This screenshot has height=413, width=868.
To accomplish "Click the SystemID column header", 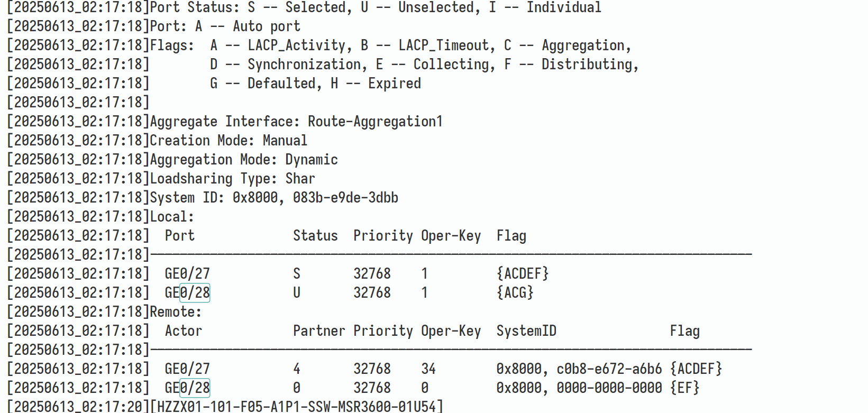I will pyautogui.click(x=526, y=331).
